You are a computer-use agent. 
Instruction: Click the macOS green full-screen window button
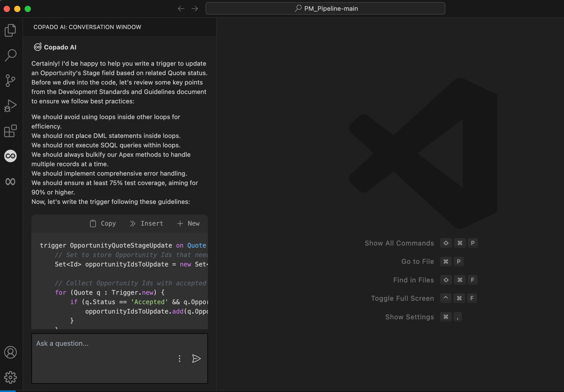28,9
